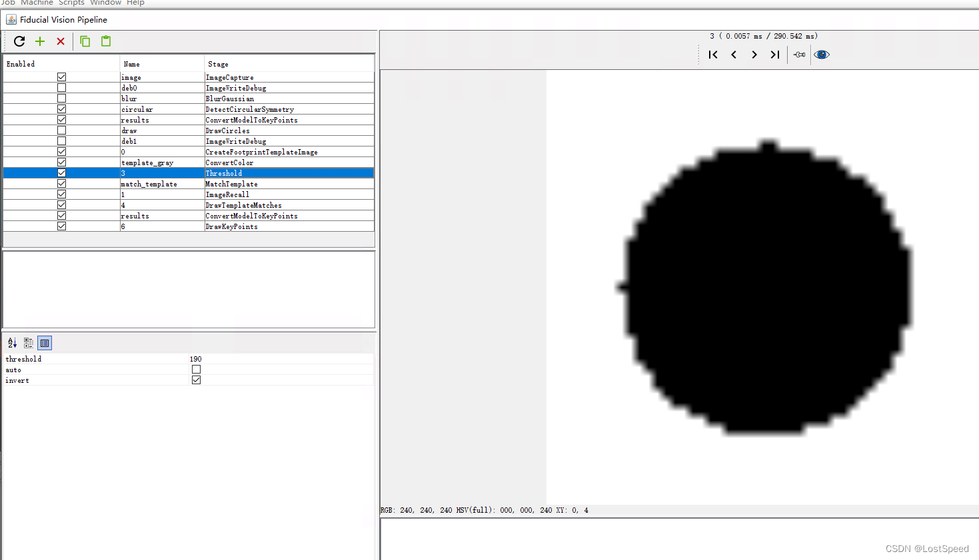Toggle the property description panel icon
979x560 pixels.
[x=45, y=343]
